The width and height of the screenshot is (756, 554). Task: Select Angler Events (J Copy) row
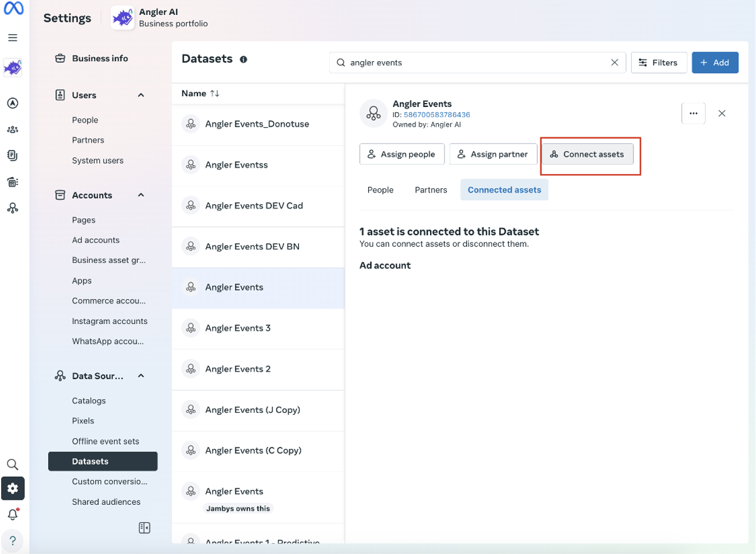[258, 410]
